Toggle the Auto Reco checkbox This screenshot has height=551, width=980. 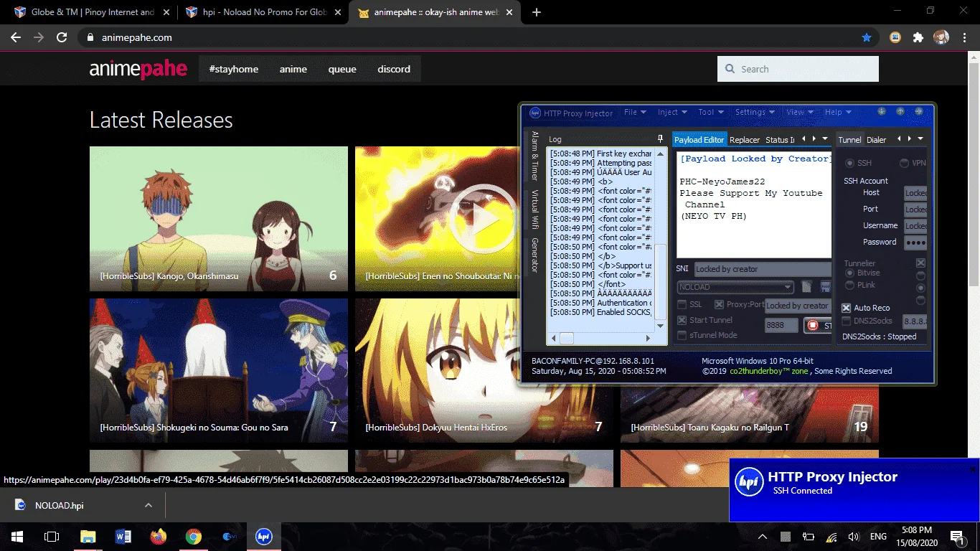tap(847, 308)
